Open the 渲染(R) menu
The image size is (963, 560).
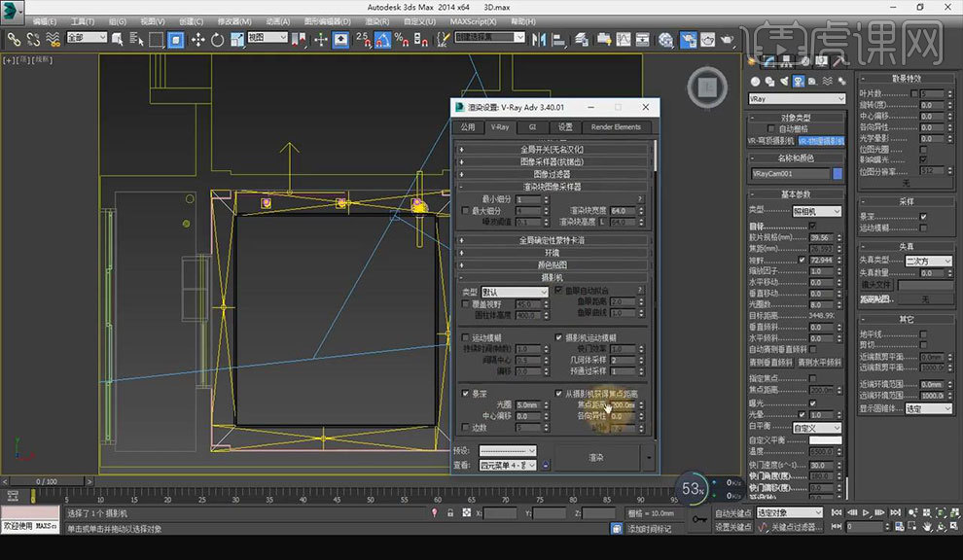[377, 21]
